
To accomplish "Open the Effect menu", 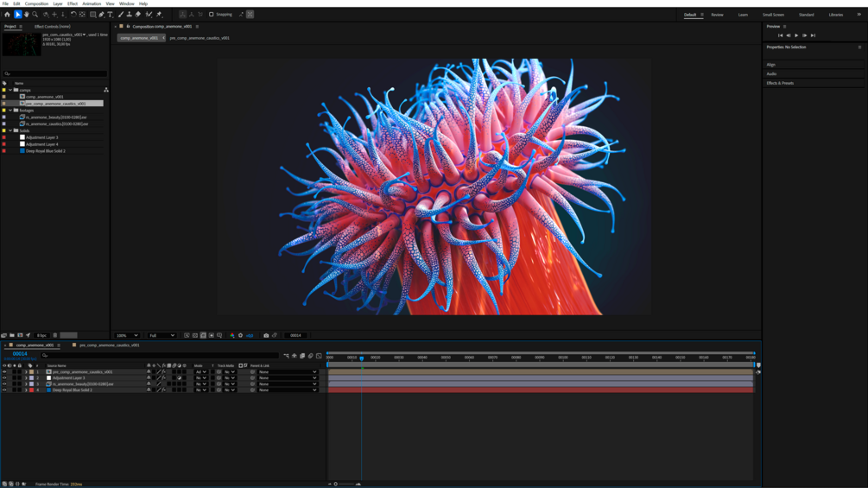I will 73,3.
